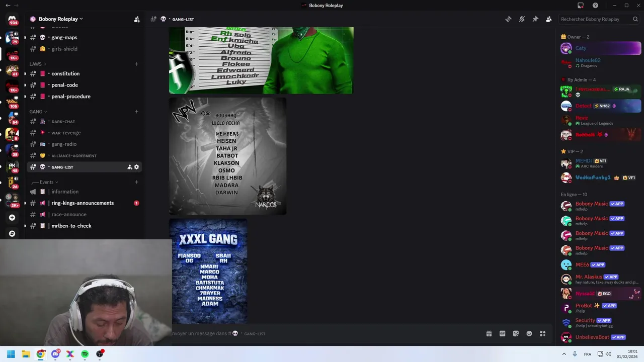Open member VodkaFunky1's profile

coord(601,177)
